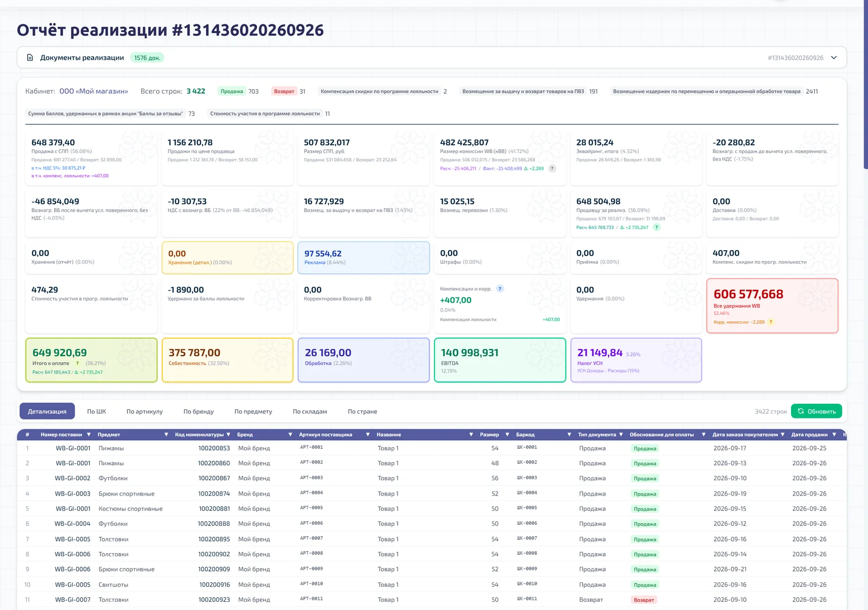Click the Обновить button
This screenshot has width=868, height=610.
coord(816,411)
